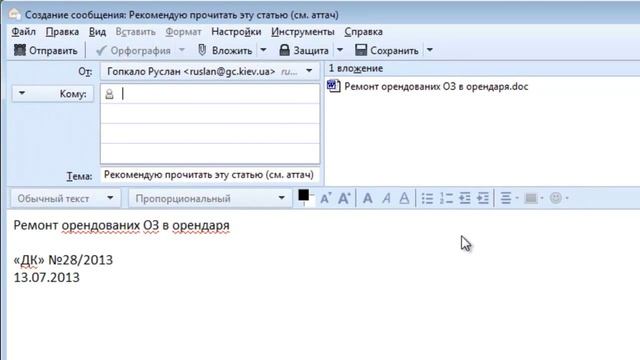Apply bulleted list formatting
The image size is (640, 360).
pyautogui.click(x=427, y=198)
